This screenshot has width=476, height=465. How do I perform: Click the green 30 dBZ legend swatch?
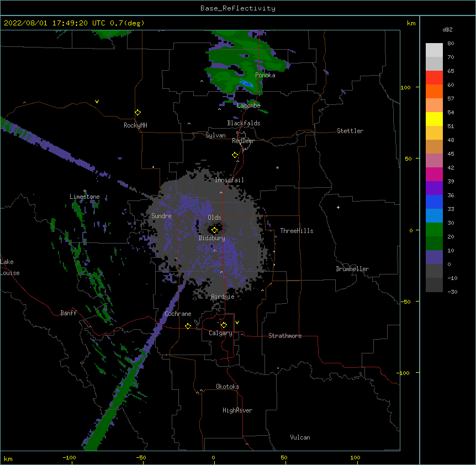point(434,230)
